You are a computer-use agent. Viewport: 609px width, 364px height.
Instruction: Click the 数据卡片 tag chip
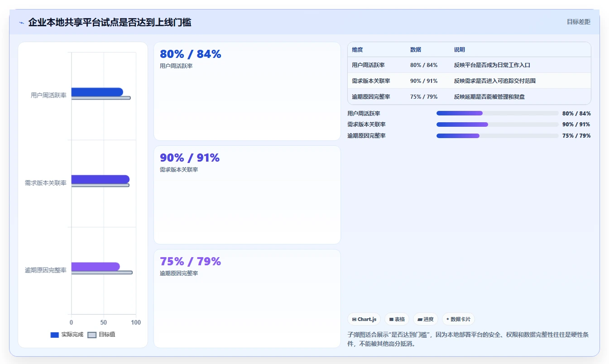[458, 319]
